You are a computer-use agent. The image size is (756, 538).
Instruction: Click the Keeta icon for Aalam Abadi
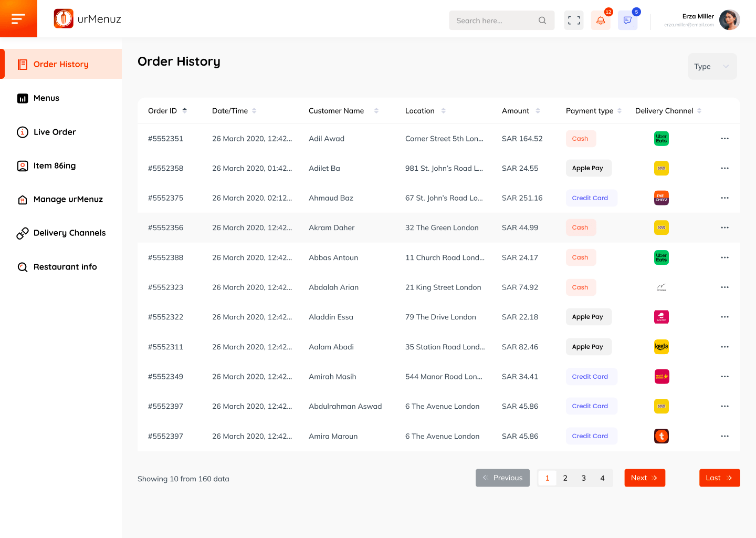click(661, 347)
